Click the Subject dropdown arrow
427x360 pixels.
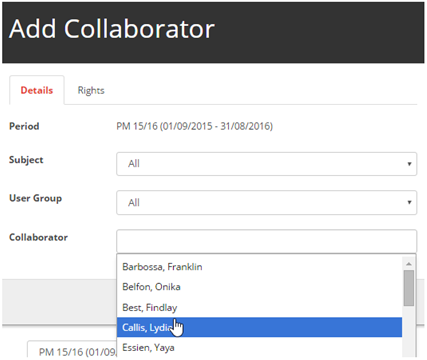(409, 164)
